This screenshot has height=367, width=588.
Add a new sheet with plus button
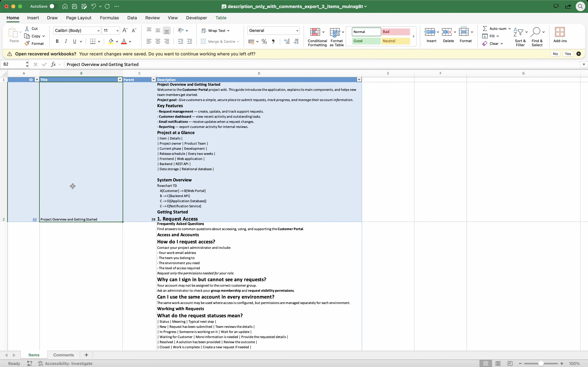click(86, 355)
